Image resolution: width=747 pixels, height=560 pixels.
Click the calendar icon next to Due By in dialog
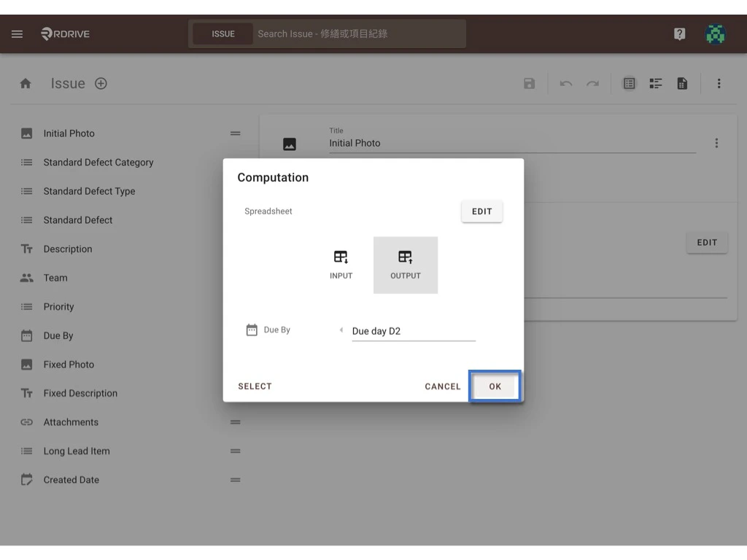pyautogui.click(x=252, y=330)
